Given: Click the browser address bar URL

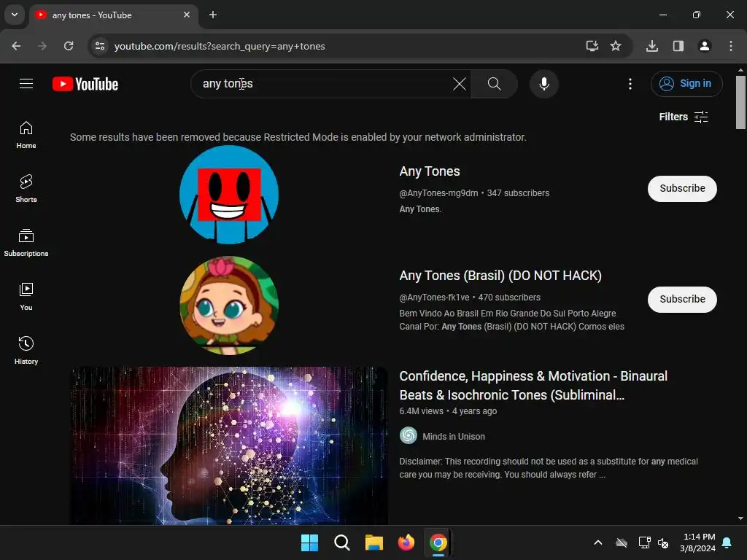Looking at the screenshot, I should tap(220, 46).
